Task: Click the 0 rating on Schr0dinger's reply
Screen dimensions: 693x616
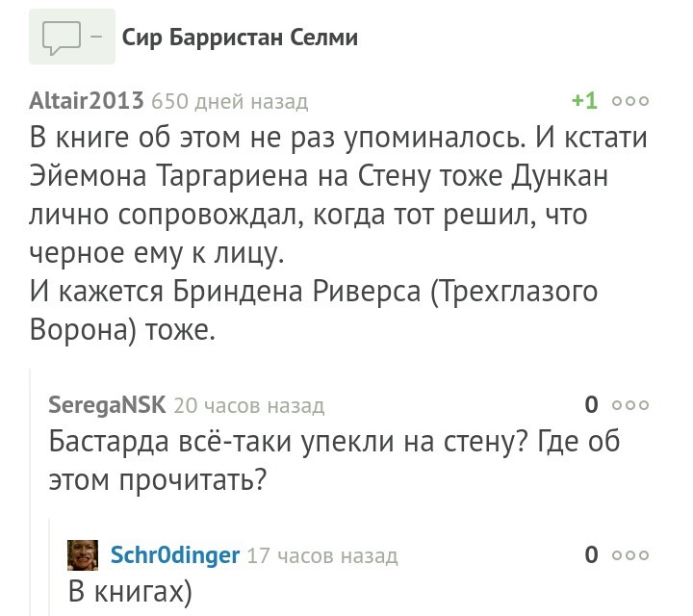Action: point(592,554)
